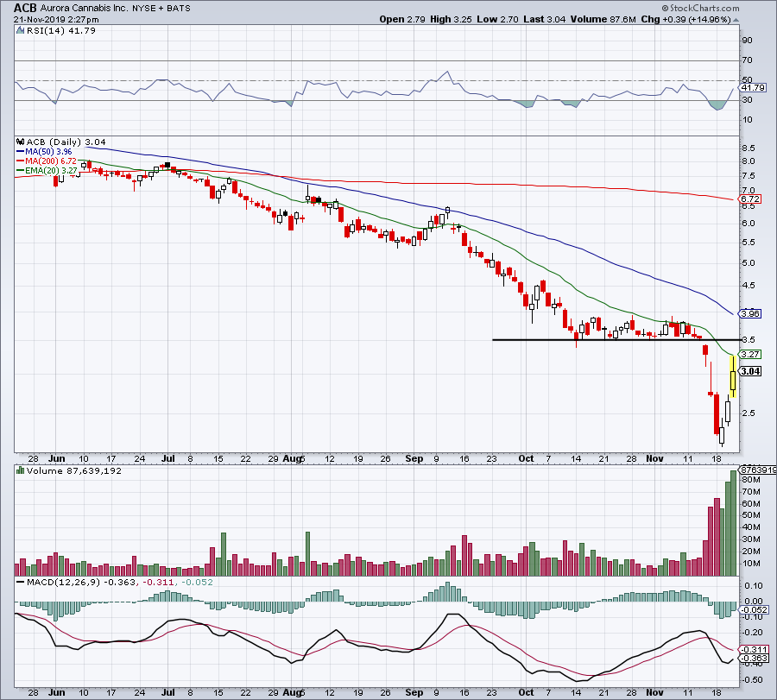Click the red MA(200) legend line swatch
The width and height of the screenshot is (777, 700).
click(20, 161)
